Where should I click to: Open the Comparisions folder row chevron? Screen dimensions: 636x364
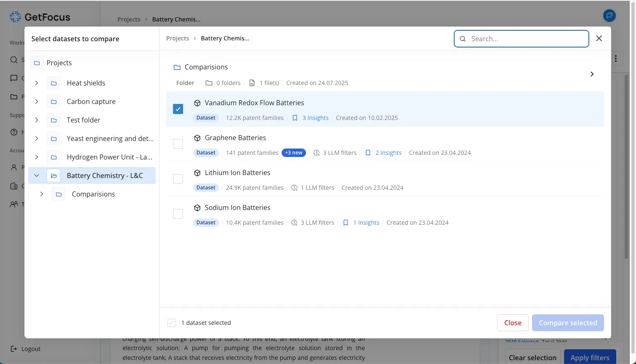click(x=592, y=74)
